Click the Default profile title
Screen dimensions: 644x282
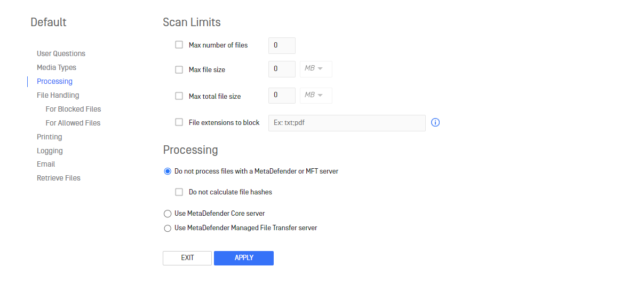49,22
